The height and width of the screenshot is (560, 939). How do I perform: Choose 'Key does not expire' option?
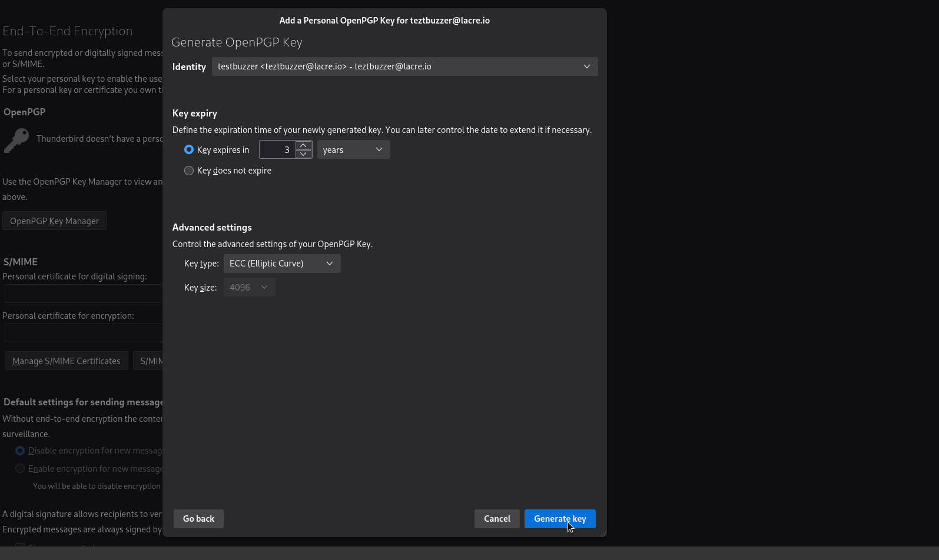tap(189, 171)
